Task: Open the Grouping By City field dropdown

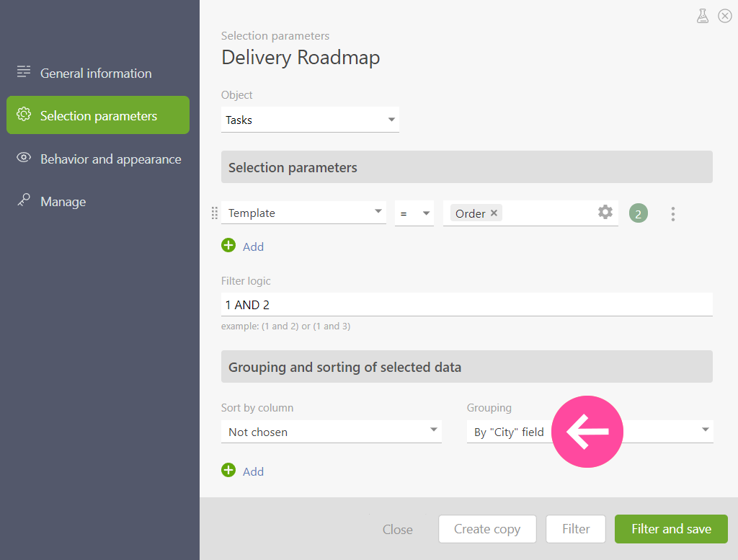Action: click(590, 432)
